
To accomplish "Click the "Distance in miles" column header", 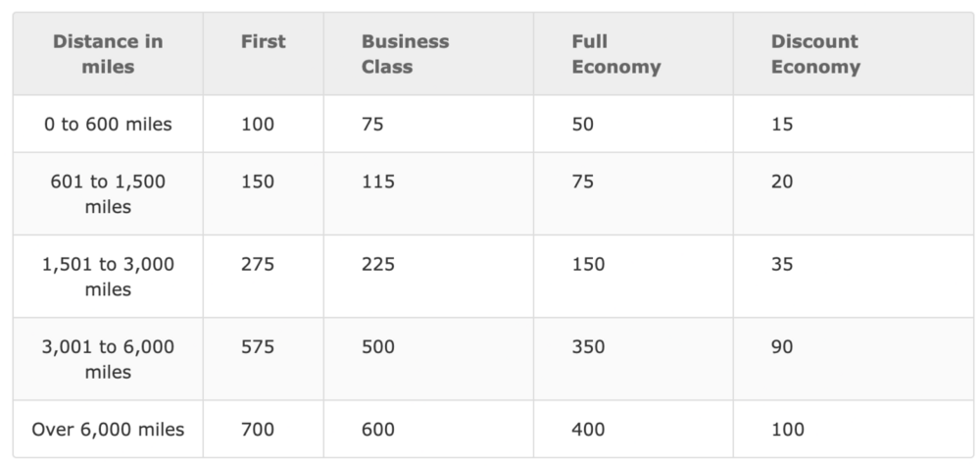I will (108, 54).
